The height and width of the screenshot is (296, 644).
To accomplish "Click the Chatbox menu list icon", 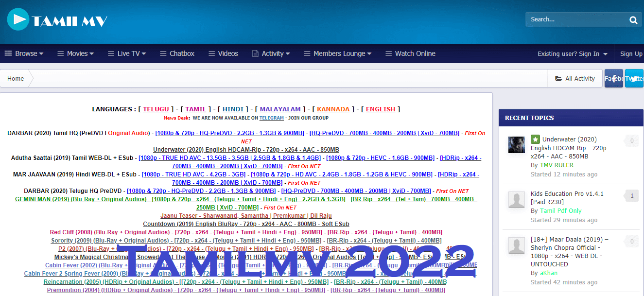I will point(163,53).
